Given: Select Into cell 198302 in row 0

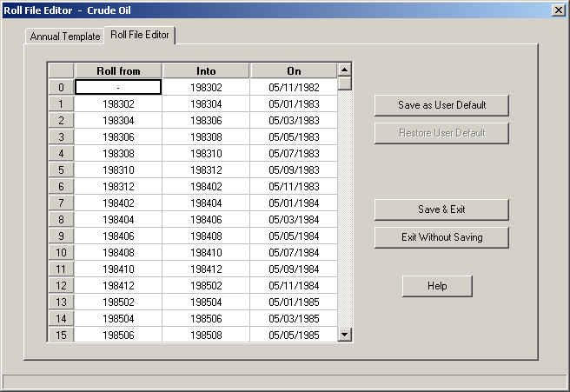Looking at the screenshot, I should click(206, 87).
